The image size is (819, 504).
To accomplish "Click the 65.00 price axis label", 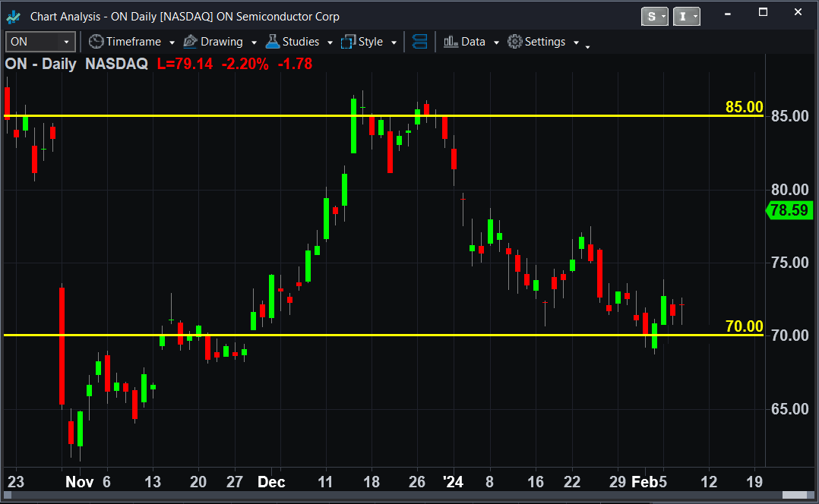I will pyautogui.click(x=790, y=409).
